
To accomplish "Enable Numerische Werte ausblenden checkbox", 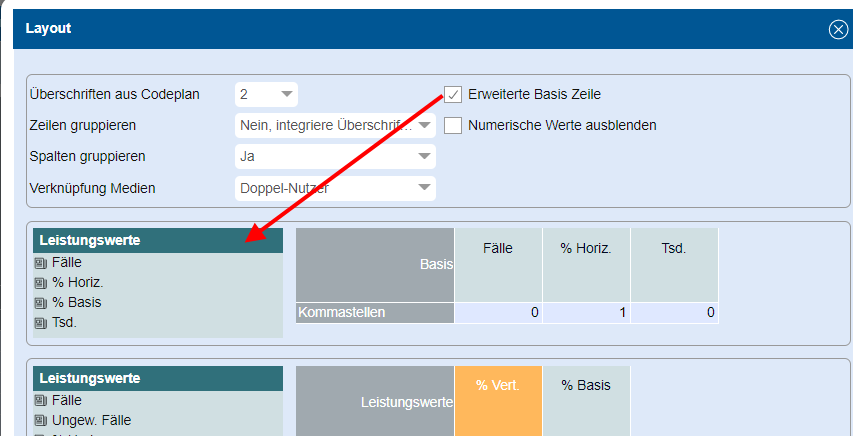I will coord(453,126).
